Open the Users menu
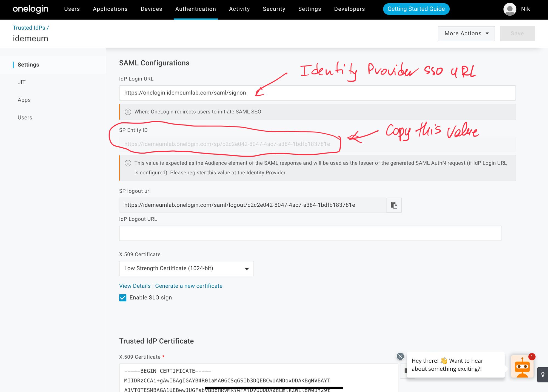The height and width of the screenshot is (392, 548). click(72, 9)
